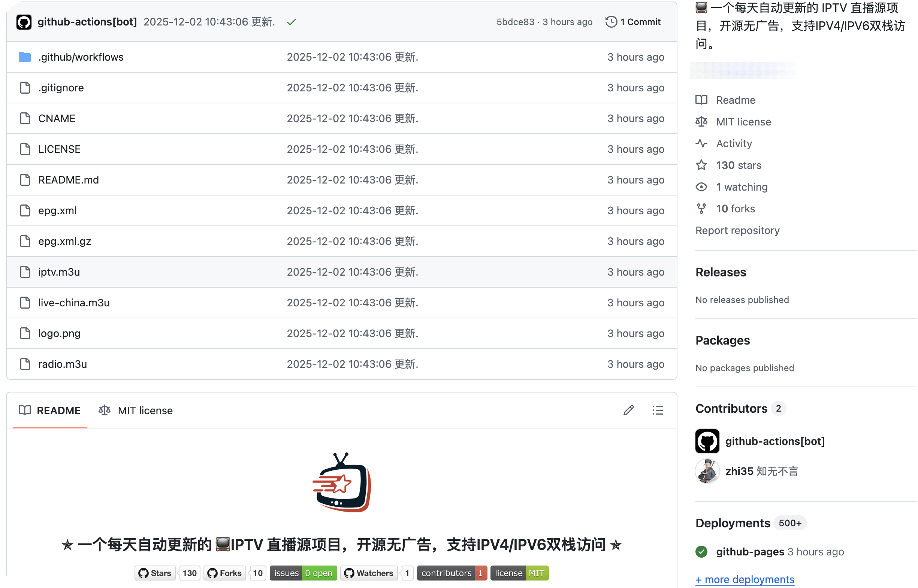Click the github-actions[bot] avatar icon
Image resolution: width=918 pixels, height=588 pixels.
coord(24,22)
